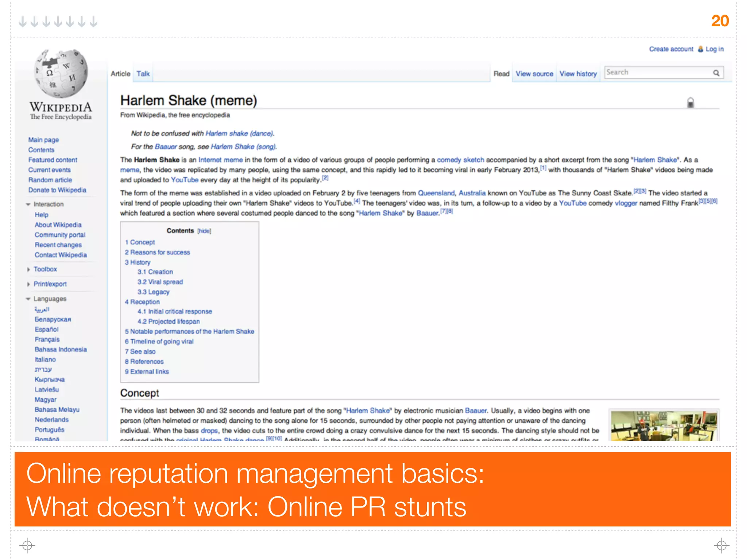Click Donate to Wikipedia
This screenshot has width=747, height=560.
click(x=57, y=190)
